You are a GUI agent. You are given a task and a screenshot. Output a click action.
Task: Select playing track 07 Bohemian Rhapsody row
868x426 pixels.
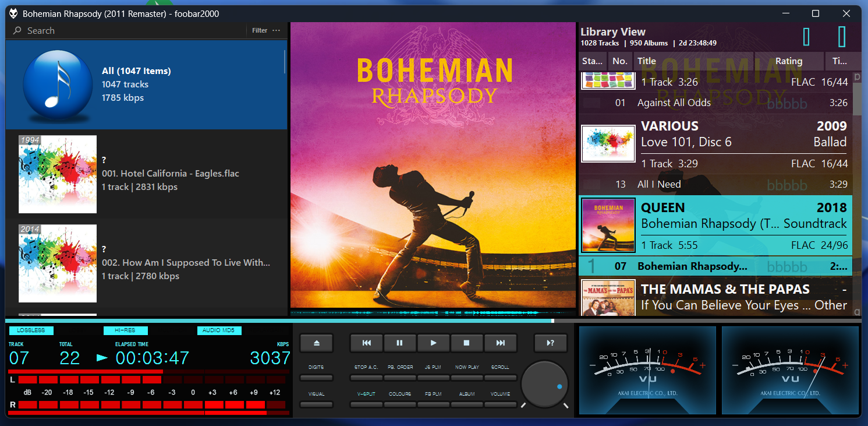(x=715, y=266)
